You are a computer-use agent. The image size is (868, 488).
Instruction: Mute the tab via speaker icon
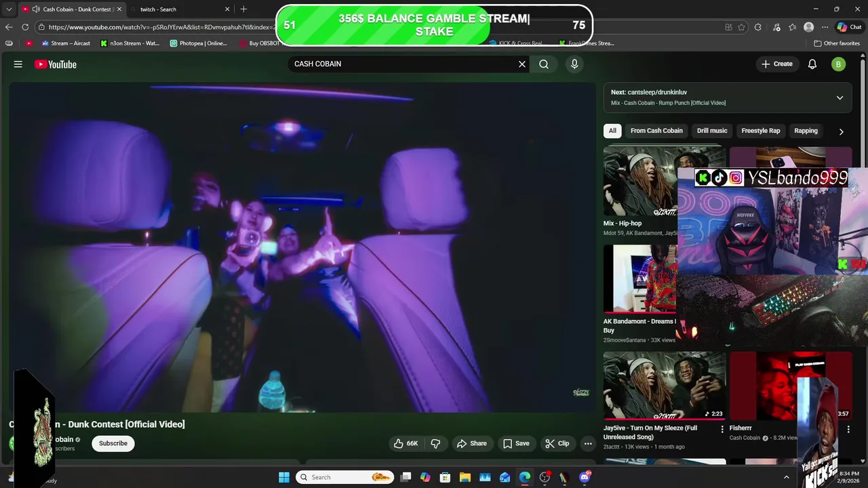(36, 9)
